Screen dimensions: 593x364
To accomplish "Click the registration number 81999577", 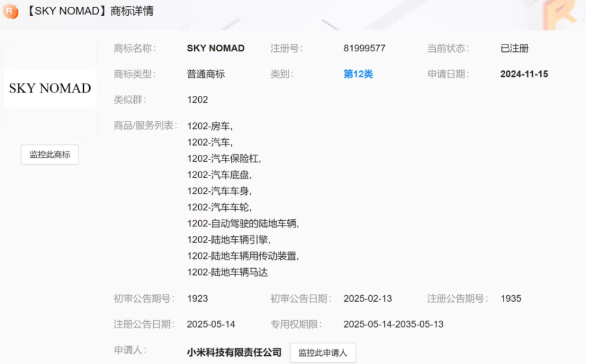I will (x=365, y=49).
